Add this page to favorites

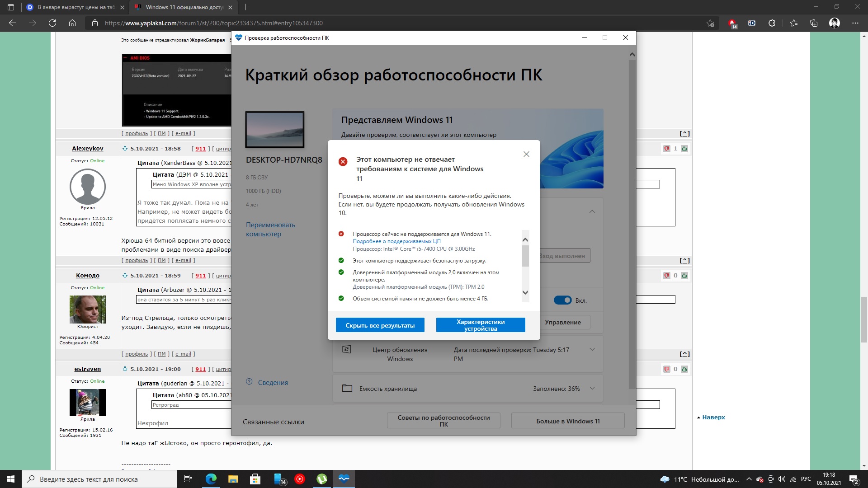[710, 23]
